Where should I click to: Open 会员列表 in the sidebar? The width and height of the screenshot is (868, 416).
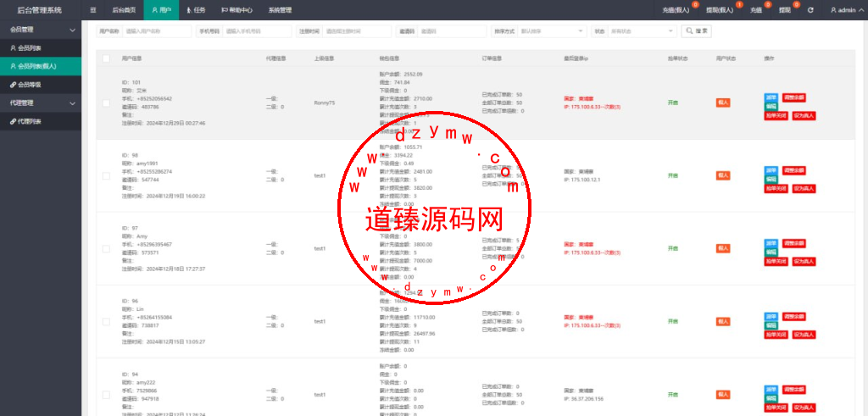[41, 48]
